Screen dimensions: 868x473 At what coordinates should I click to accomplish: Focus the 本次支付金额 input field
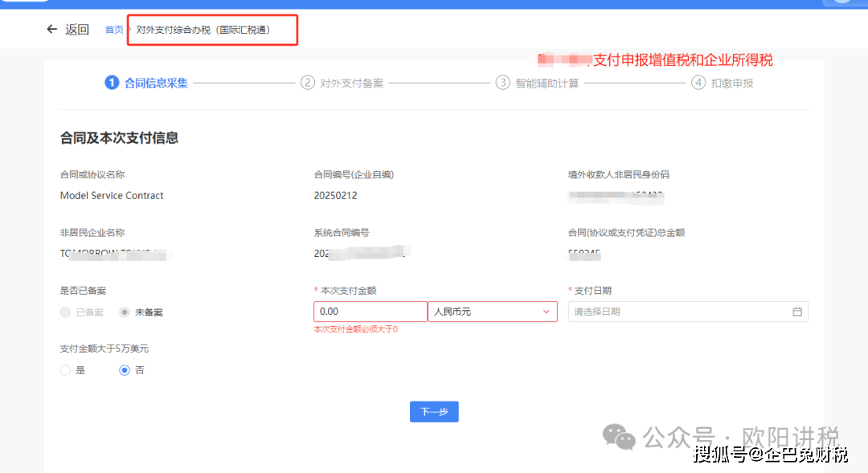(x=370, y=312)
